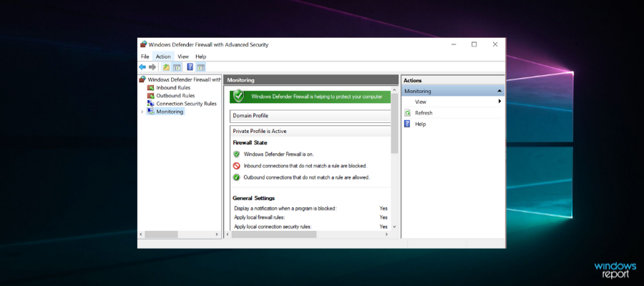Select Connection Security Rules in tree
This screenshot has height=286, width=644.
(x=186, y=104)
